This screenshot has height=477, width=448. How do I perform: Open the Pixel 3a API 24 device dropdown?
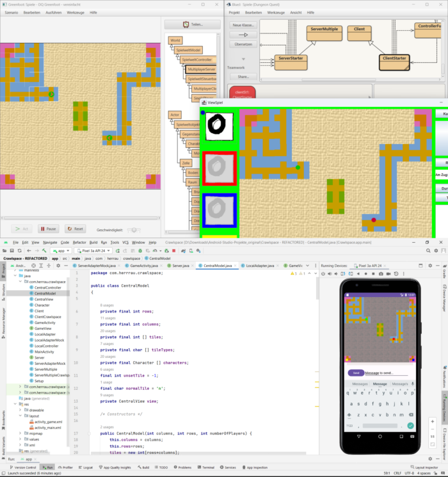[97, 251]
